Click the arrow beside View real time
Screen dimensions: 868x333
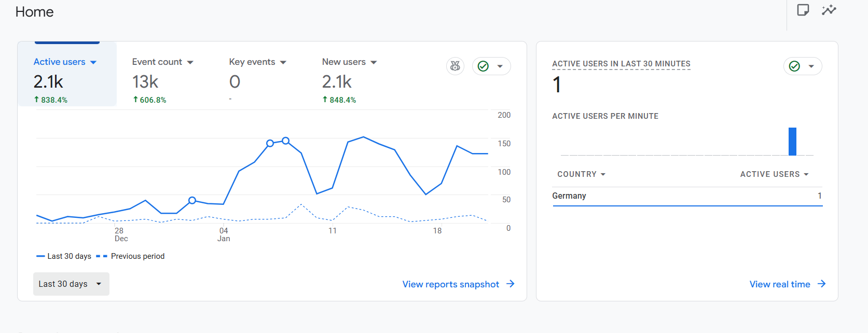coord(822,284)
